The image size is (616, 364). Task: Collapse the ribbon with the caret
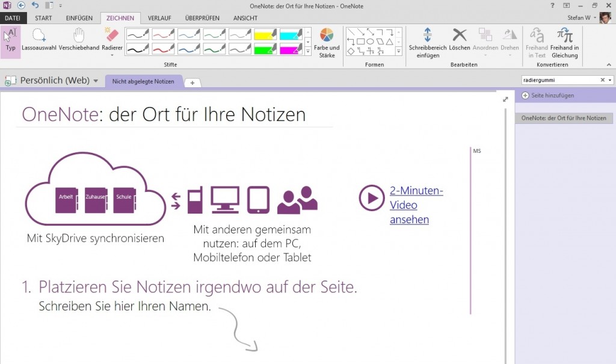click(x=609, y=64)
